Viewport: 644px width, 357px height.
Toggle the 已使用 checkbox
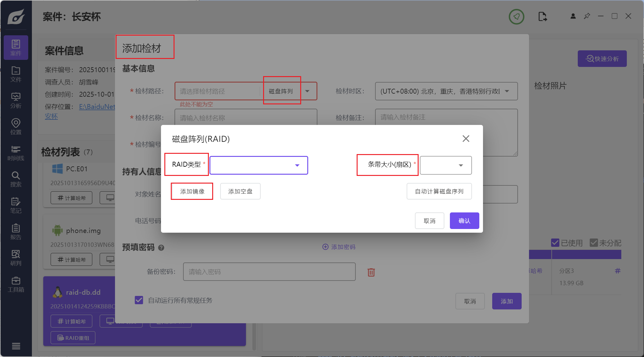(x=555, y=243)
